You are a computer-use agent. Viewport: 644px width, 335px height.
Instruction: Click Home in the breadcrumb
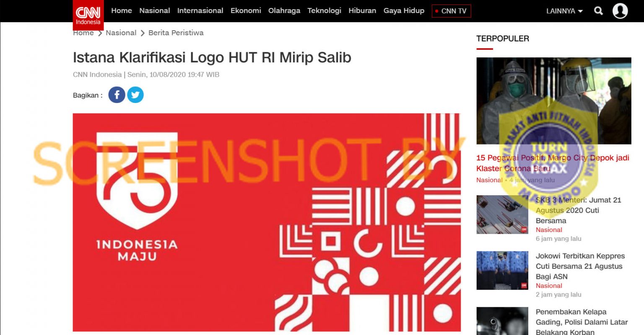point(83,33)
